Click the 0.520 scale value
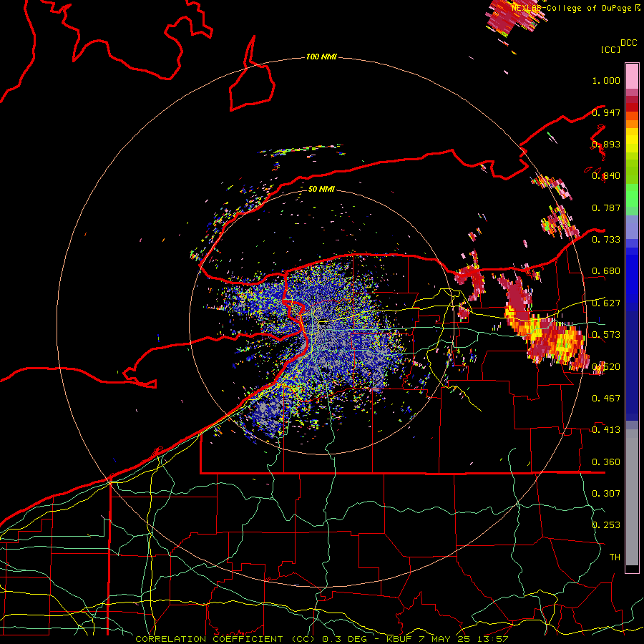Screen dimensions: 644x644 pyautogui.click(x=606, y=366)
